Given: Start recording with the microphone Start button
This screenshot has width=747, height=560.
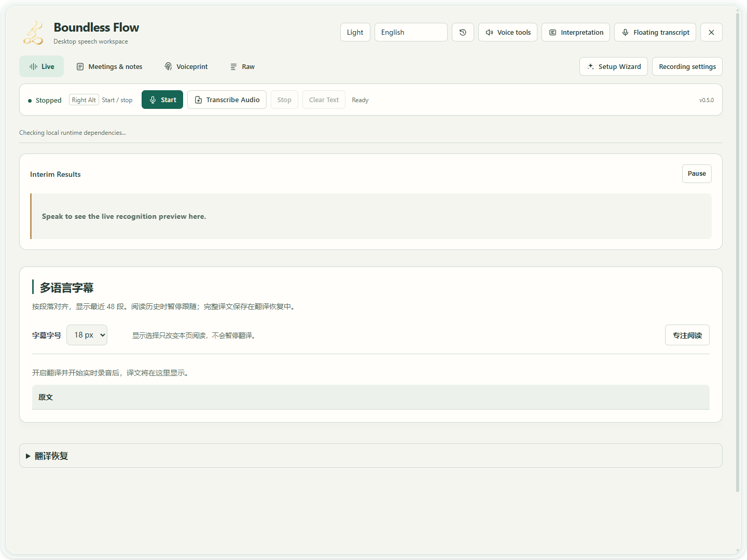Looking at the screenshot, I should [162, 100].
